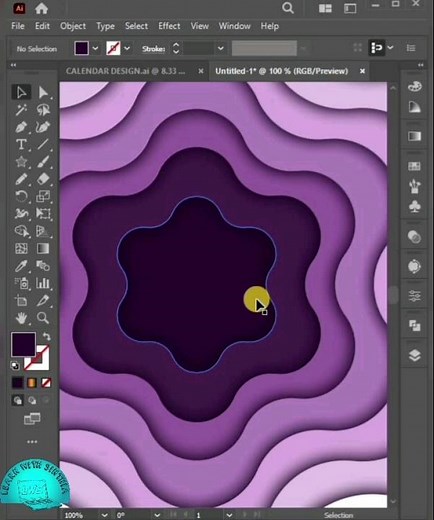Reset default fill and stroke
Image resolution: width=434 pixels, height=520 pixels.
coord(15,366)
